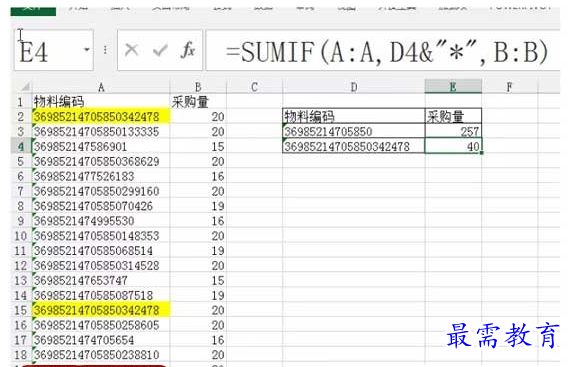Click the confirm checkmark in formula bar
This screenshot has height=367, width=568.
tap(160, 50)
